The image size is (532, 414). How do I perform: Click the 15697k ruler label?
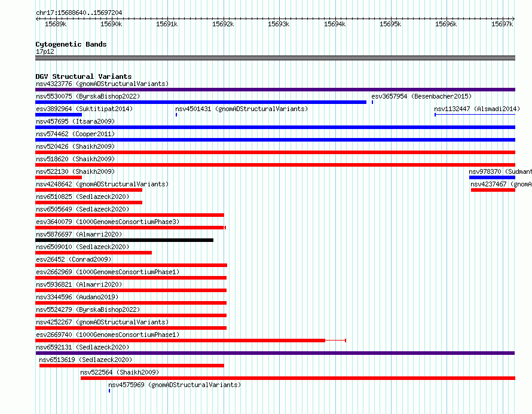(502, 24)
